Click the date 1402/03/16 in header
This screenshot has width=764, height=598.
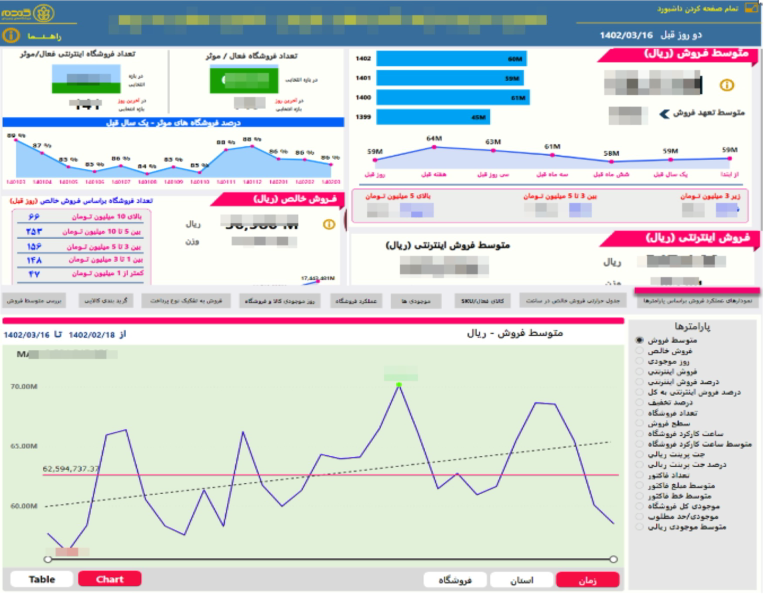(626, 35)
